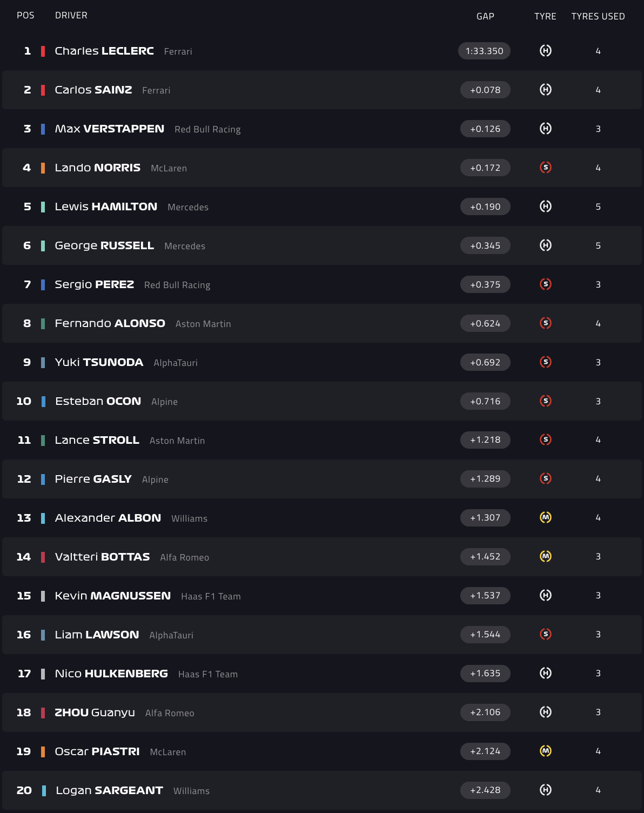Image resolution: width=644 pixels, height=813 pixels.
Task: Click Sergio Perez's soft tyre icon
Action: [546, 284]
